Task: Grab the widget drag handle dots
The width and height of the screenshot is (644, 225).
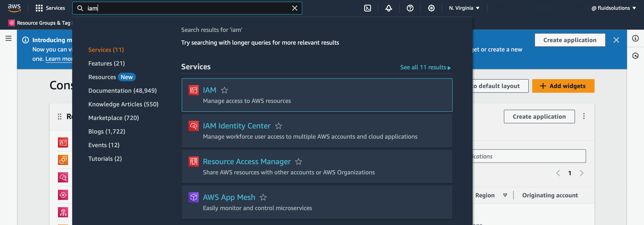Action: [x=59, y=116]
